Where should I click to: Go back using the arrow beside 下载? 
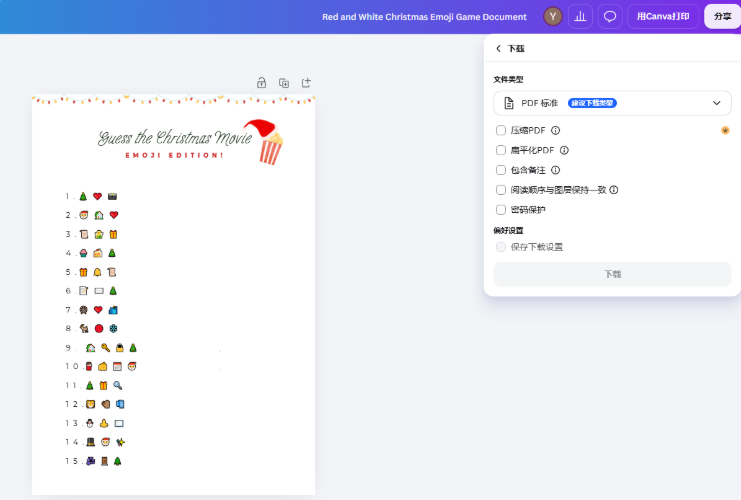tap(498, 48)
